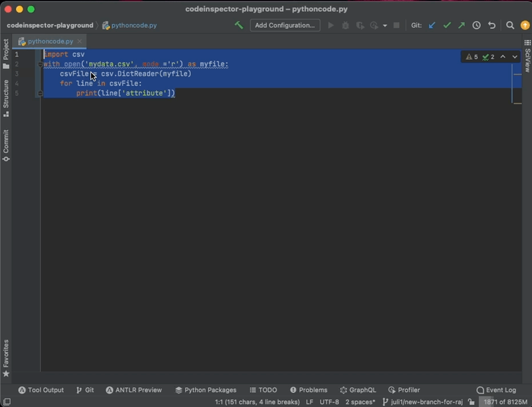Select the pythoncode.py editor tab
The image size is (532, 407).
50,41
